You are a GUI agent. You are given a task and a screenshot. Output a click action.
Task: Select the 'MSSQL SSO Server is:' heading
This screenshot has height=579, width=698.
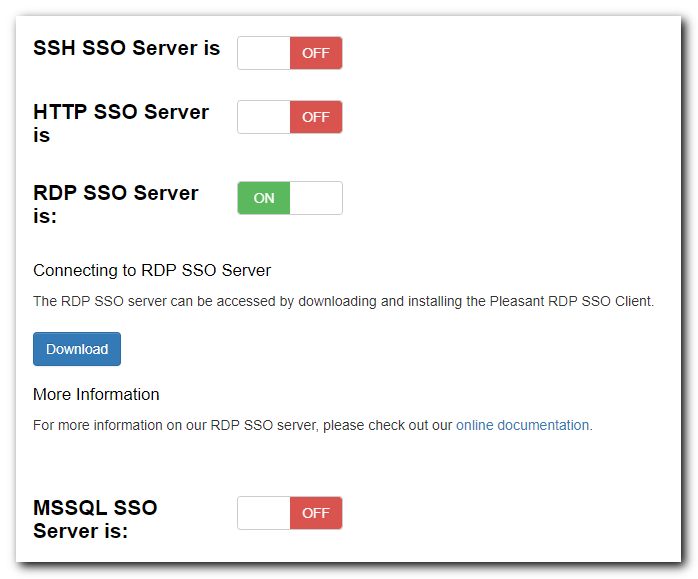click(95, 519)
